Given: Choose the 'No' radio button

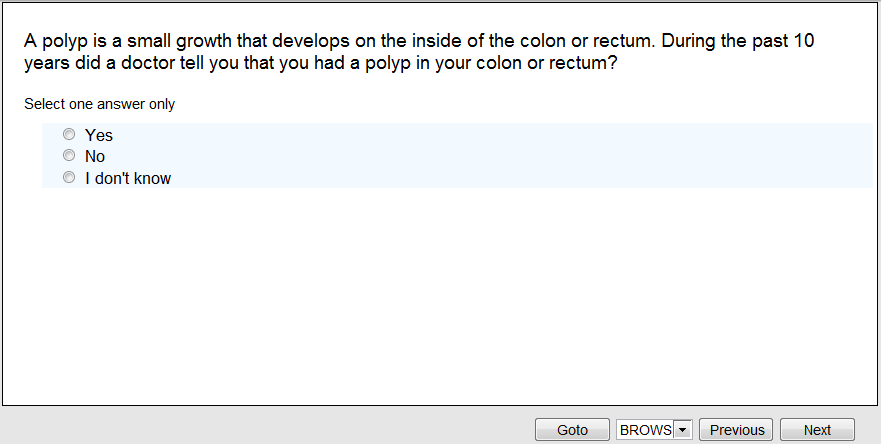Looking at the screenshot, I should 69,156.
